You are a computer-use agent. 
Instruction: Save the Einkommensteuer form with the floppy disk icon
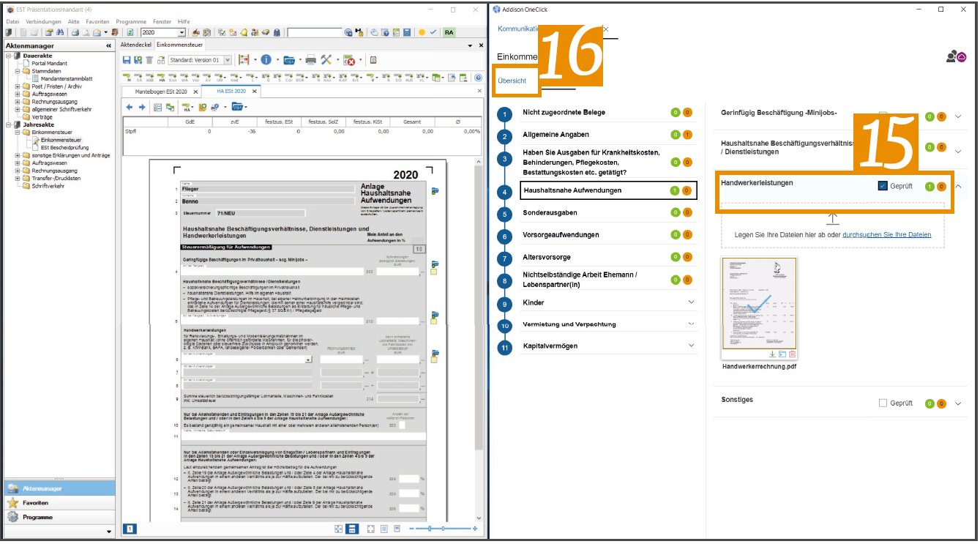click(127, 60)
